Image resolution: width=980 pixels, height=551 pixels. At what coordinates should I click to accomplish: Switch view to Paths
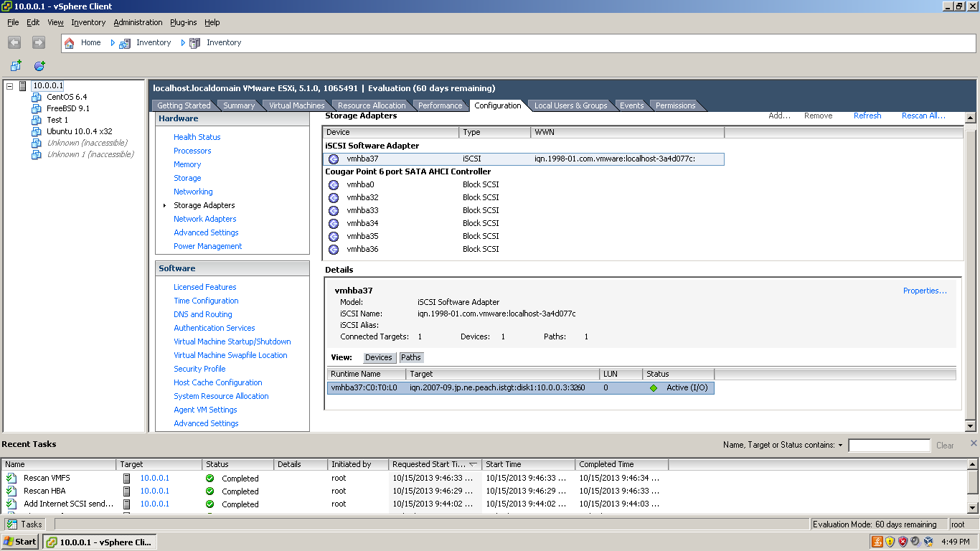[411, 357]
